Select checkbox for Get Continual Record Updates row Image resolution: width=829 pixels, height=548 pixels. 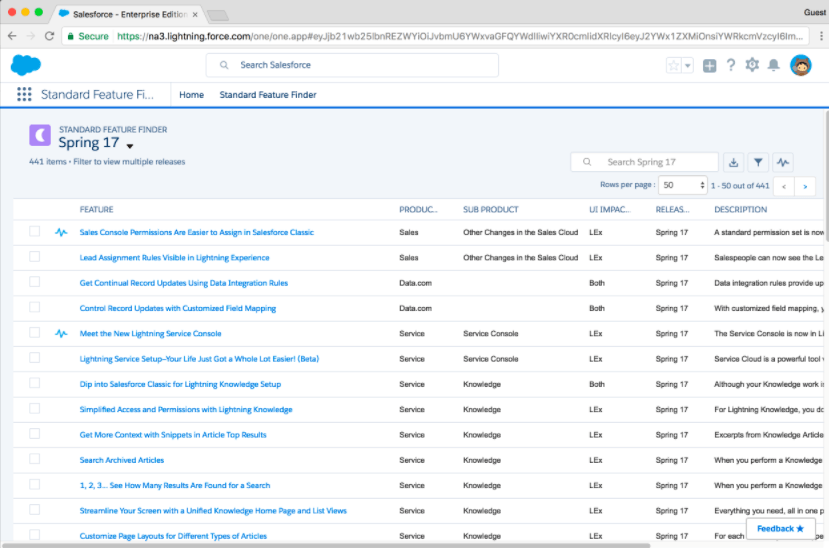tap(34, 282)
